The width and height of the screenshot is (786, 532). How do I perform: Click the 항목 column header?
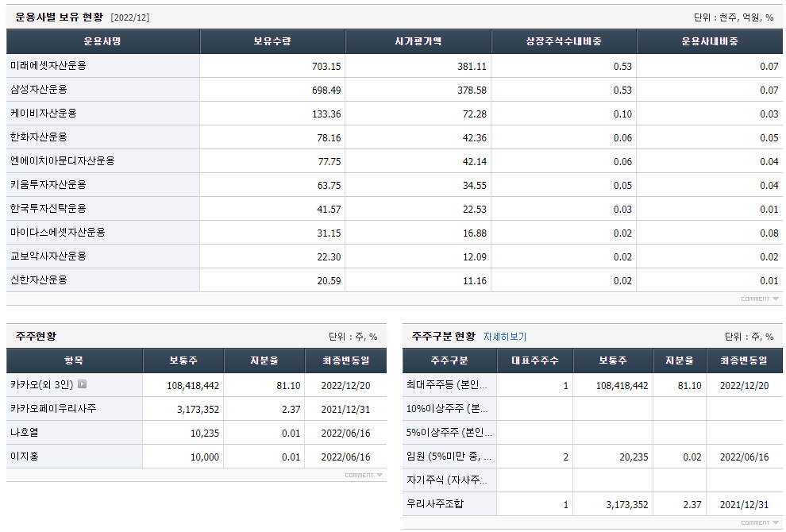74,360
